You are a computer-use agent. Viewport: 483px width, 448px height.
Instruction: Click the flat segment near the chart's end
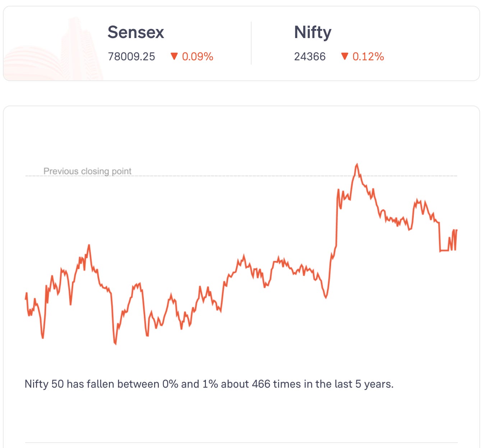pyautogui.click(x=445, y=251)
